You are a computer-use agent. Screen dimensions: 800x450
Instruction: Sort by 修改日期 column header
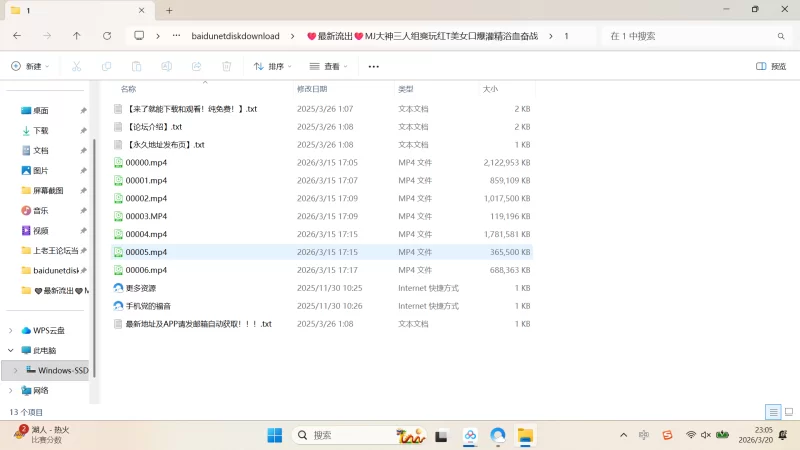click(311, 89)
